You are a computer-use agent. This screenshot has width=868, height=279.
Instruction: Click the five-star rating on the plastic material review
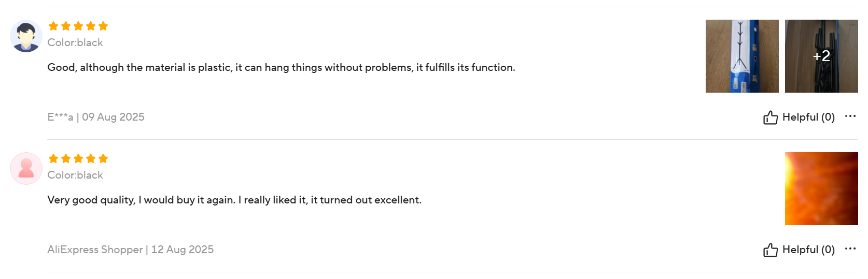pos(78,26)
